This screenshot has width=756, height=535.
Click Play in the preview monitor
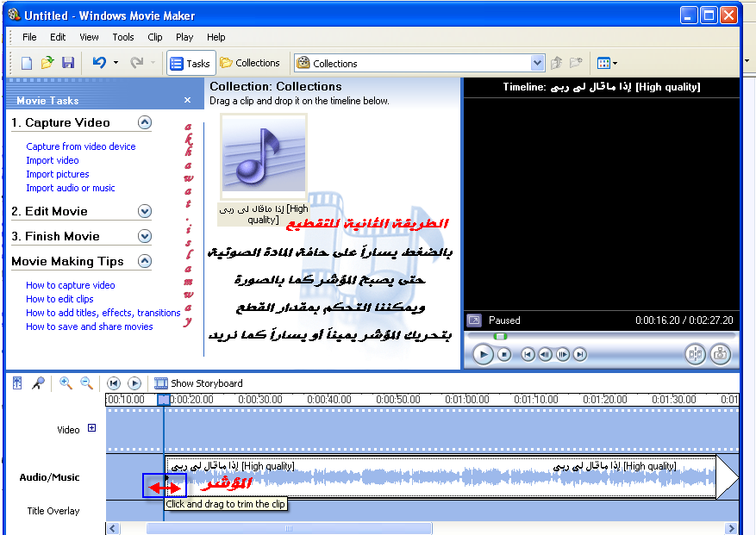tap(483, 355)
